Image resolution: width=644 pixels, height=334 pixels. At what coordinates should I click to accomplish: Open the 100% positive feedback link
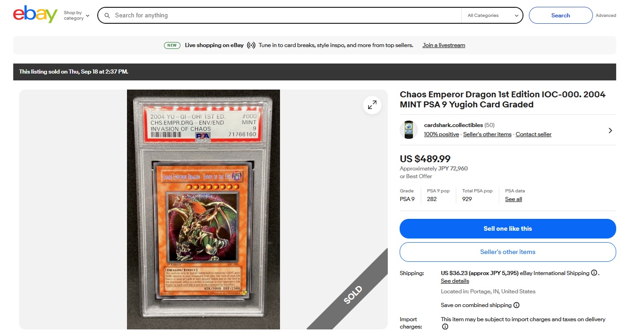(441, 134)
